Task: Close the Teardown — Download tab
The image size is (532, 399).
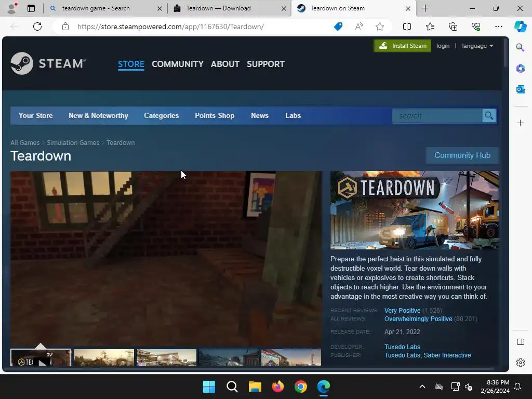Action: pyautogui.click(x=284, y=8)
